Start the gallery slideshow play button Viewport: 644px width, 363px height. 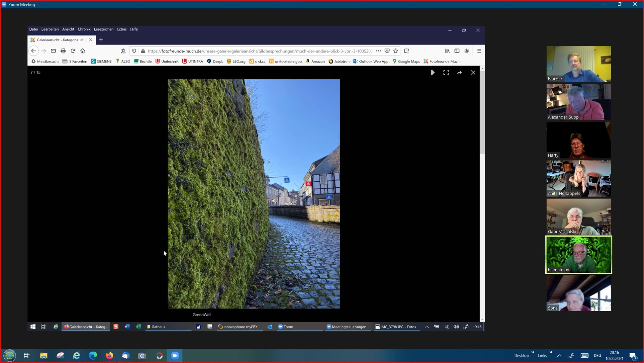click(432, 73)
